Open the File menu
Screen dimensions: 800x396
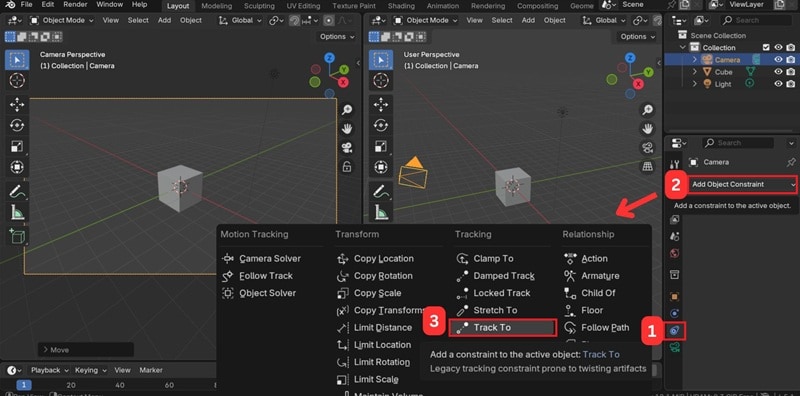27,5
